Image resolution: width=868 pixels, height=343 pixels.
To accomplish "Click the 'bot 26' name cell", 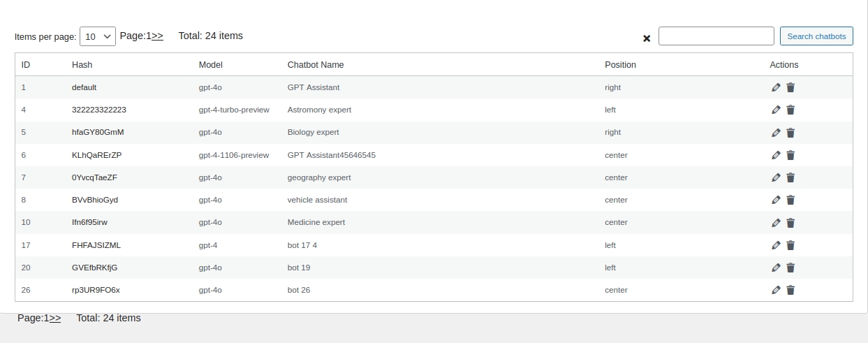I will [299, 290].
